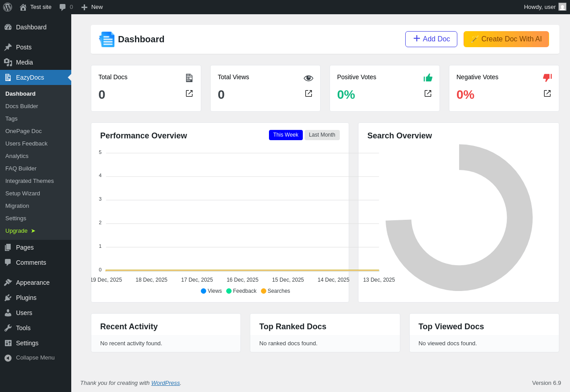Click the WordPress logo in the admin bar
Screen dimensions: 570x392
point(8,7)
